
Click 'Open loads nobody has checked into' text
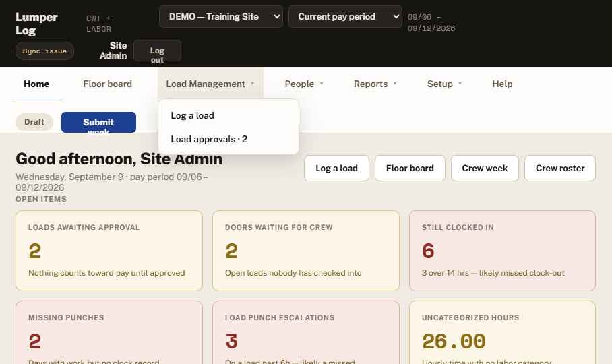point(293,273)
